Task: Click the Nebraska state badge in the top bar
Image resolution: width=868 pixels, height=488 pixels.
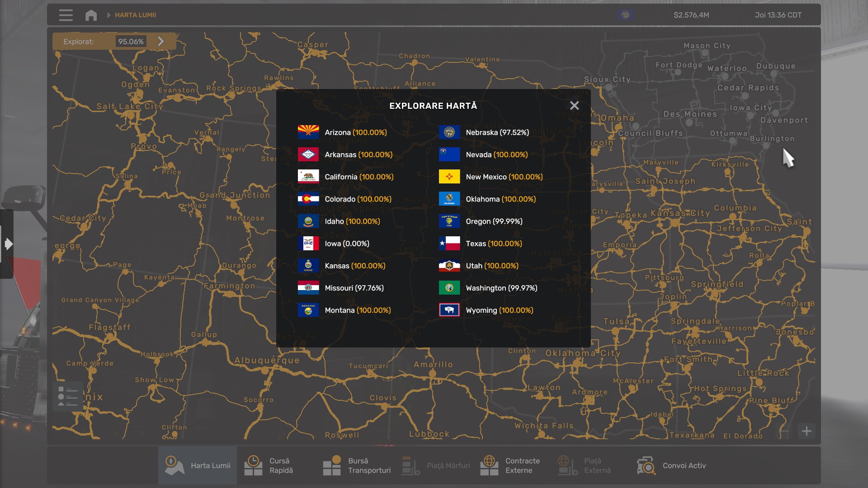Action: pos(625,15)
